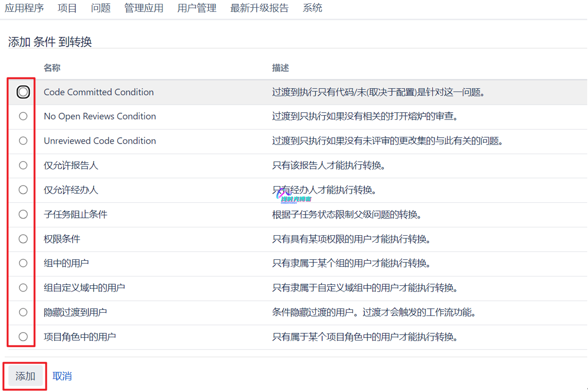Click the 添加 button
Screen dimensions: 588x392
(x=25, y=376)
